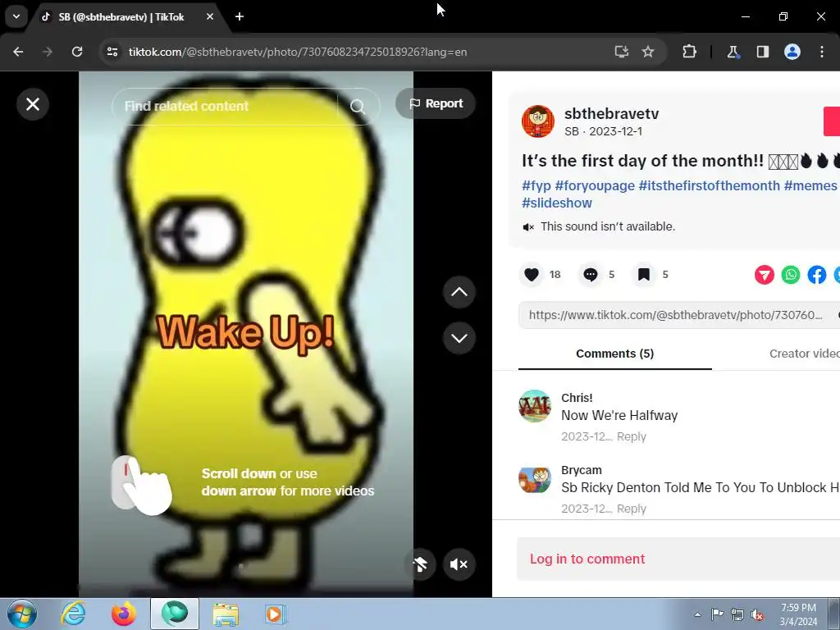Close the SB TikTok browser tab

(x=210, y=16)
